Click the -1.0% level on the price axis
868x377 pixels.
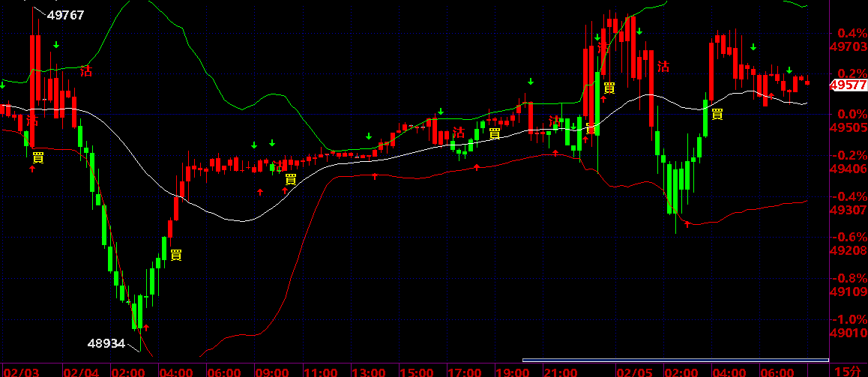(850, 320)
